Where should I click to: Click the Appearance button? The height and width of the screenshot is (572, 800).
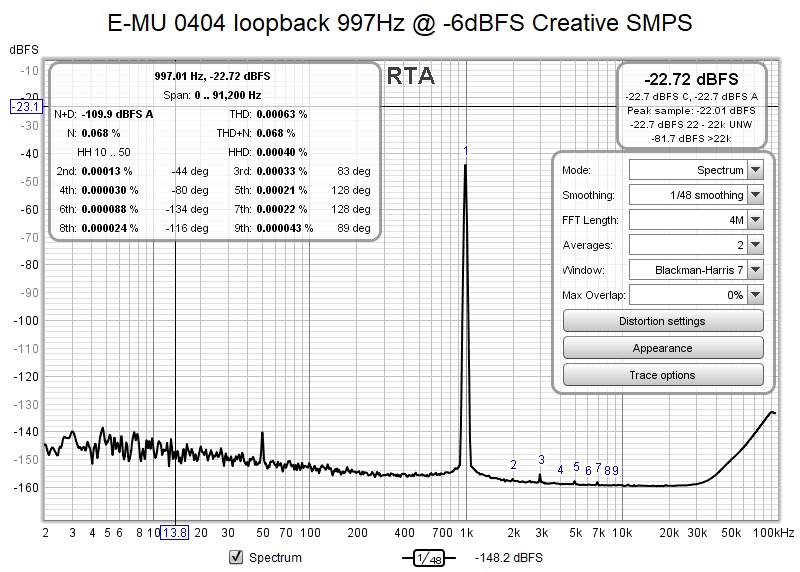(663, 348)
